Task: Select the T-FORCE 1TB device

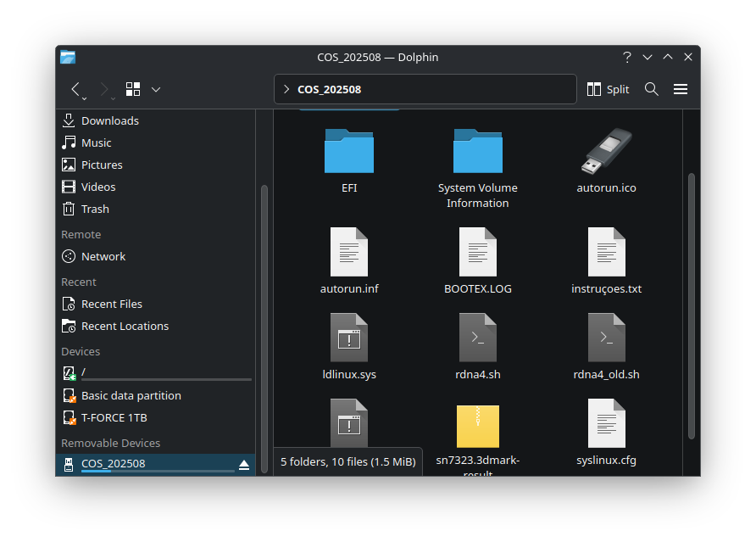Action: pos(114,417)
